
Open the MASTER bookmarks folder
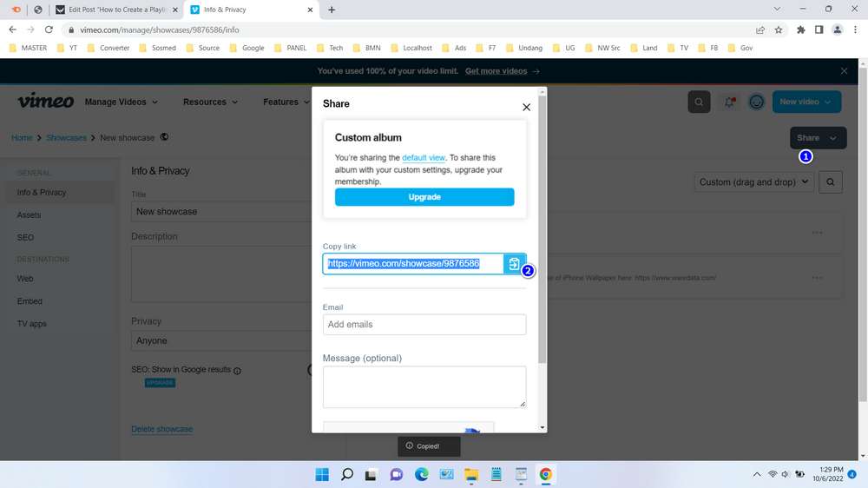pos(29,48)
